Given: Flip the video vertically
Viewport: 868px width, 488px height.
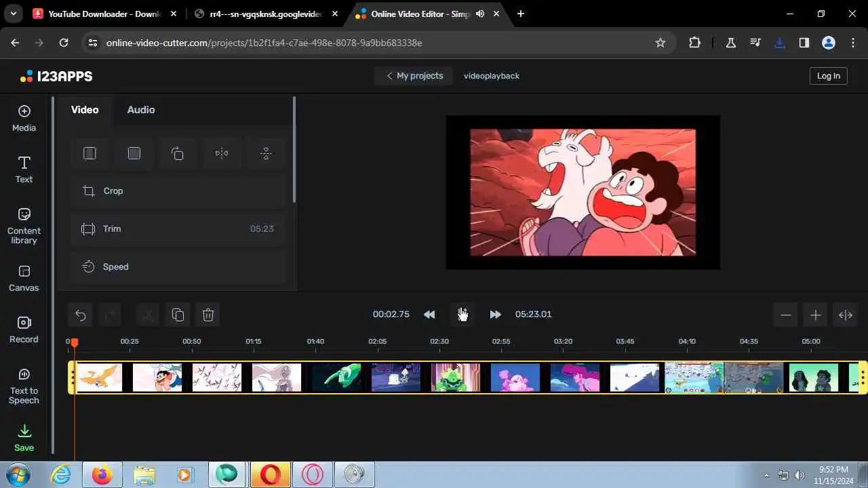Looking at the screenshot, I should [266, 153].
